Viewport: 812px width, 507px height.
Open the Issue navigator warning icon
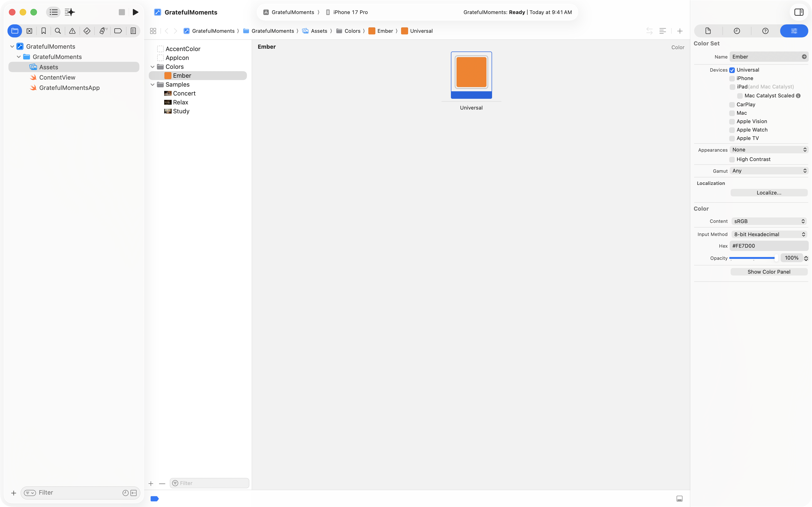(x=72, y=31)
